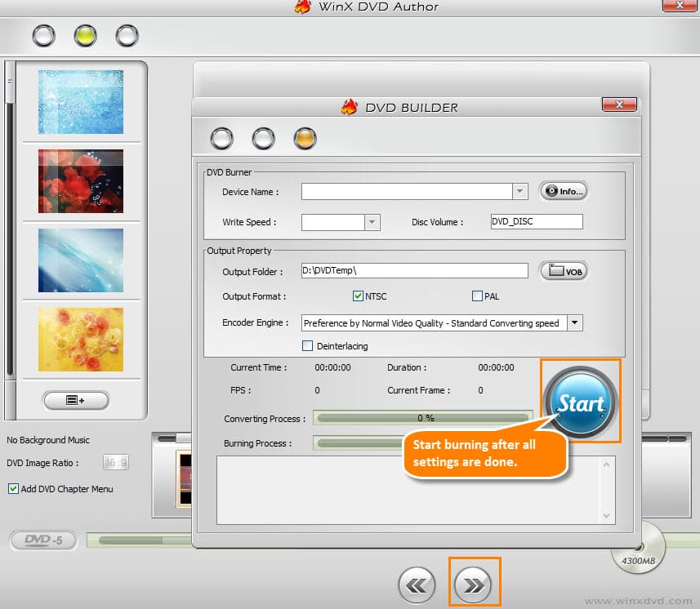This screenshot has height=609, width=700.
Task: Toggle the 16:9 DVD image ratio button
Action: click(116, 463)
